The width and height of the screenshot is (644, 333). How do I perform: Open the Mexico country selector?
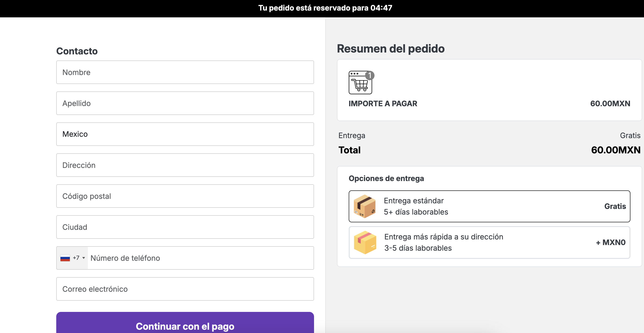(185, 134)
